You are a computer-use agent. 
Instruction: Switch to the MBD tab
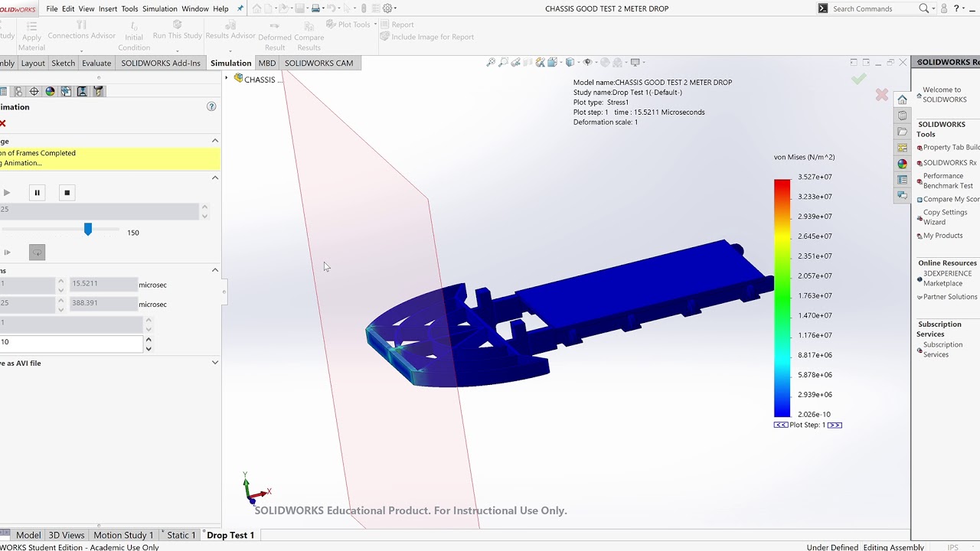(267, 63)
